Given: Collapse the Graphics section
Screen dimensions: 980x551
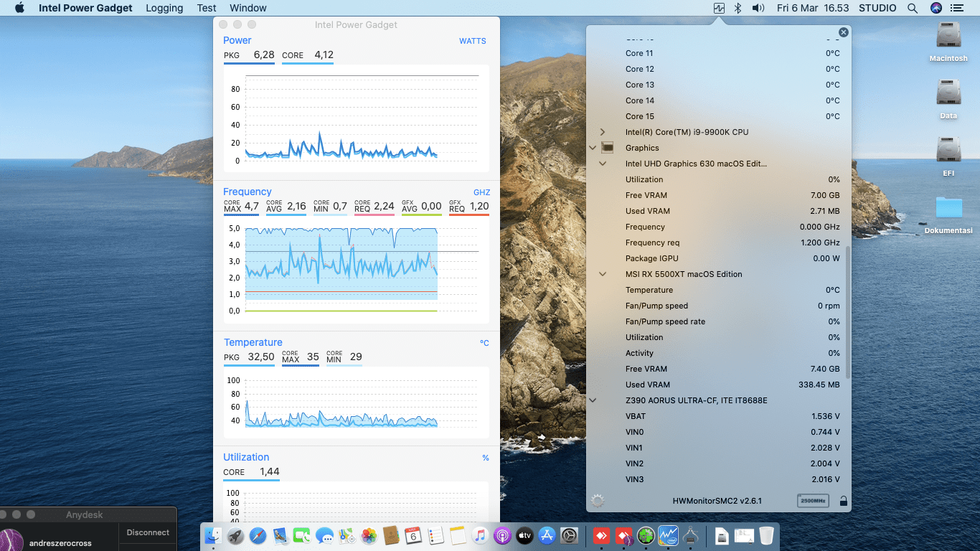Looking at the screenshot, I should (x=593, y=148).
